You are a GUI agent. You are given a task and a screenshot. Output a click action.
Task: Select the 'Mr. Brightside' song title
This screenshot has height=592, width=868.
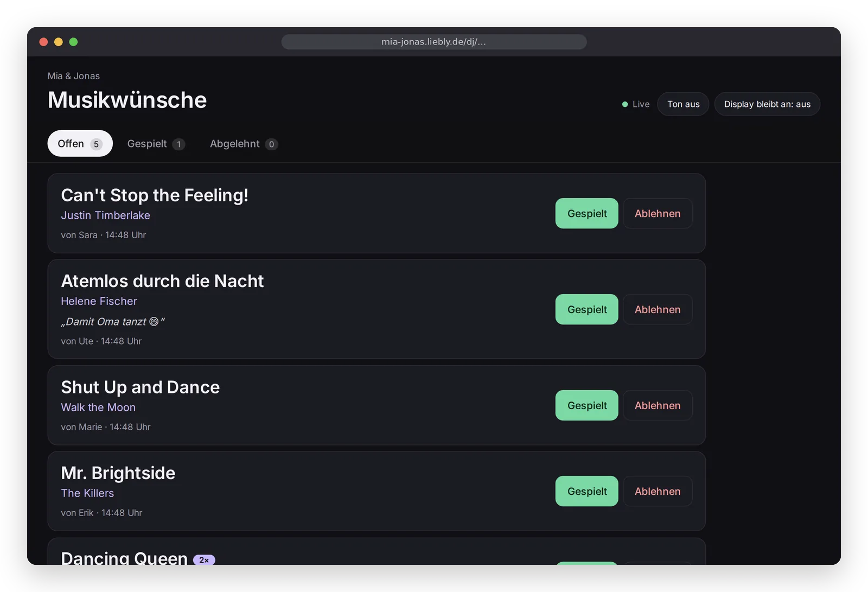point(118,473)
